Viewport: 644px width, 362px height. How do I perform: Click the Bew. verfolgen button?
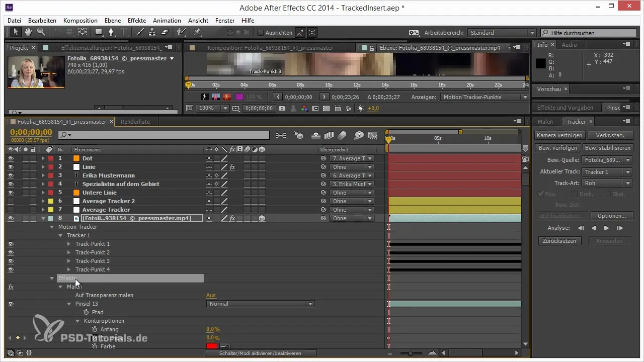pos(557,148)
